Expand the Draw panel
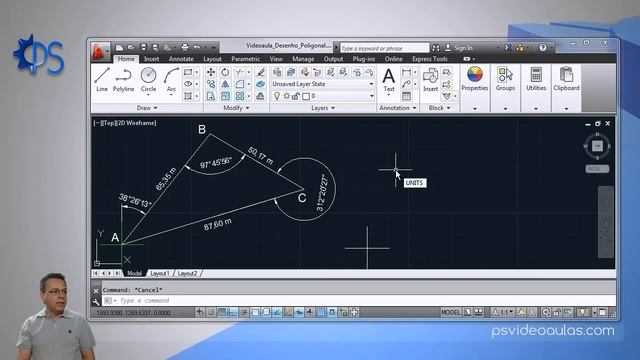 147,108
